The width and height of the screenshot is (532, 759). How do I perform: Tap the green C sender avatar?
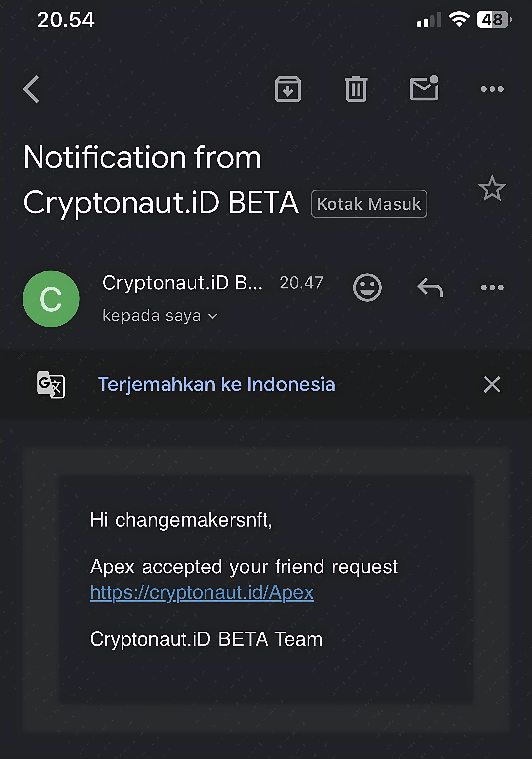pos(51,299)
